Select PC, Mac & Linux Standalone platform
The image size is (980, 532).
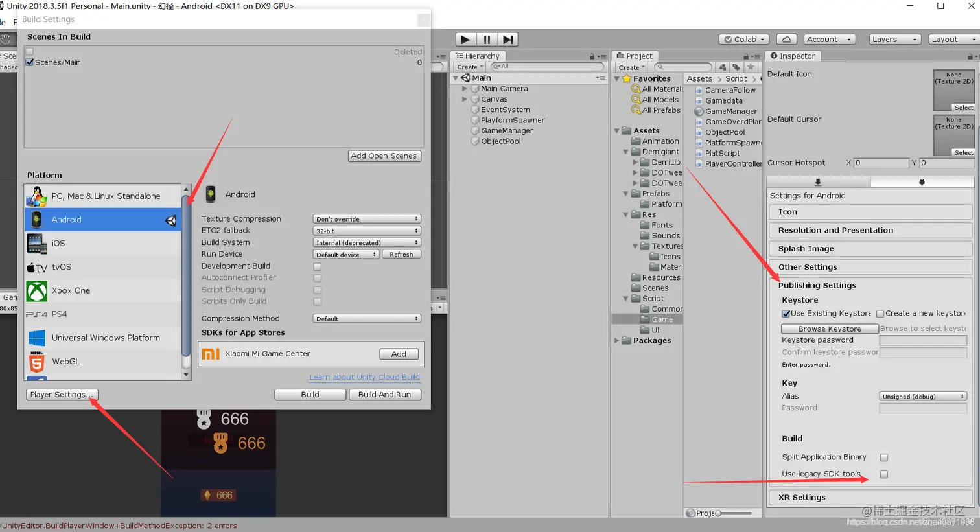[x=103, y=196]
